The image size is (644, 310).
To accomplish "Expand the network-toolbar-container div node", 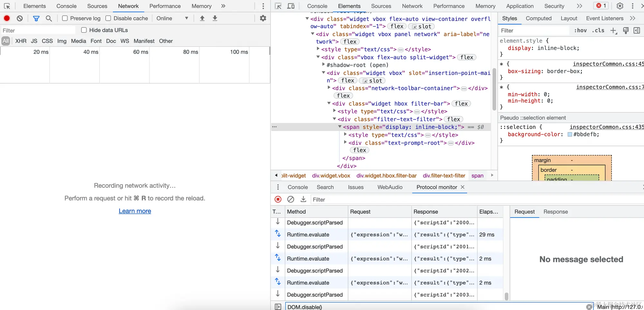I will click(x=329, y=88).
